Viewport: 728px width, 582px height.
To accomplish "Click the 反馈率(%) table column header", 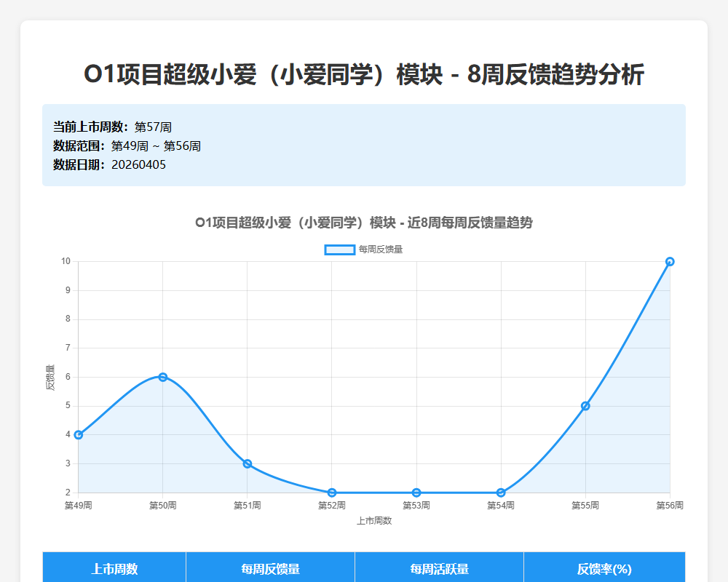I will click(604, 568).
